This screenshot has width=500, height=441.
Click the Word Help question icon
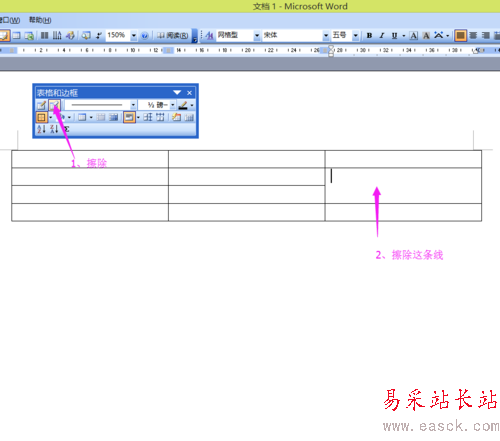click(x=145, y=35)
